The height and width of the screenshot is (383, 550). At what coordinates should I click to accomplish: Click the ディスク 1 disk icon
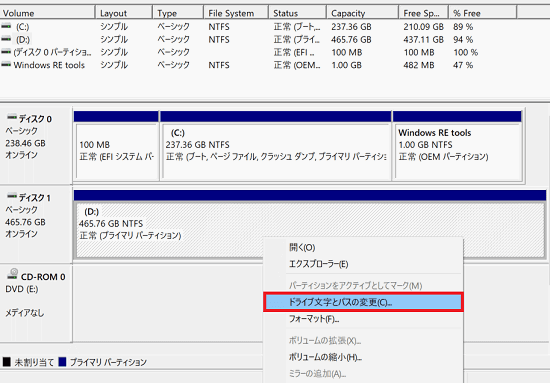tap(12, 196)
